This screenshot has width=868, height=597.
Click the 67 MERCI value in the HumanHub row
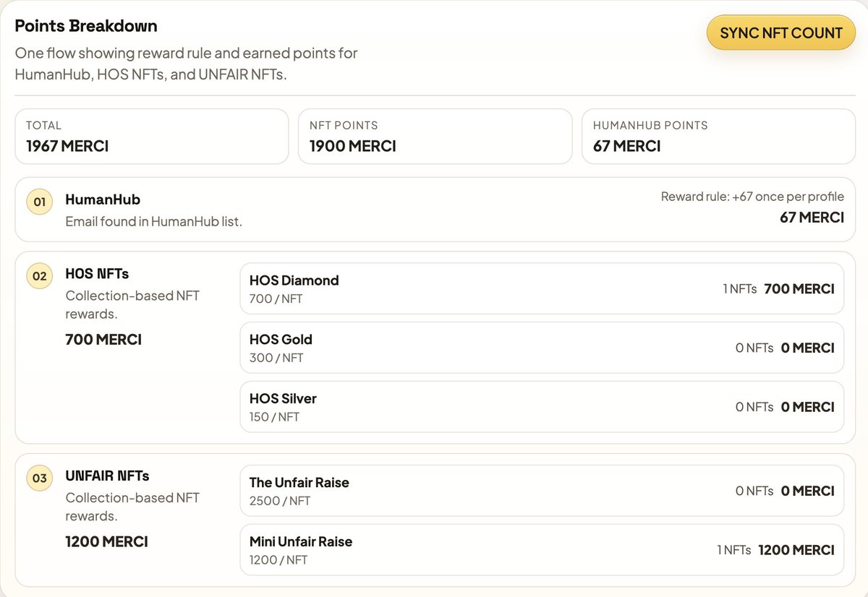point(812,217)
